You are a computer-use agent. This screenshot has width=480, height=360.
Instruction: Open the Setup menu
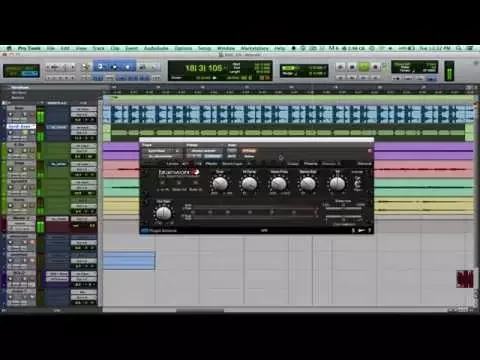click(204, 48)
